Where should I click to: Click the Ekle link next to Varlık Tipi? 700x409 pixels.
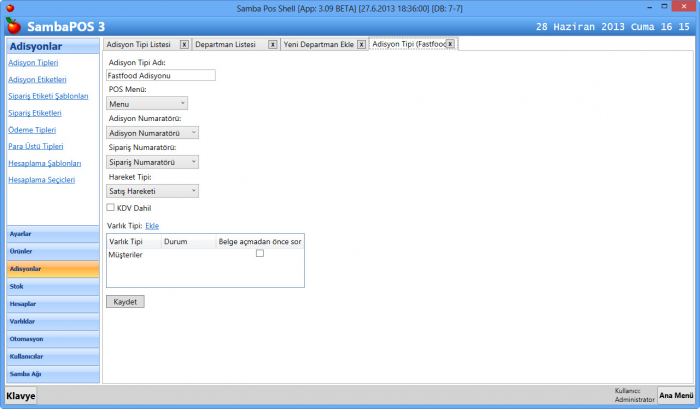point(152,226)
